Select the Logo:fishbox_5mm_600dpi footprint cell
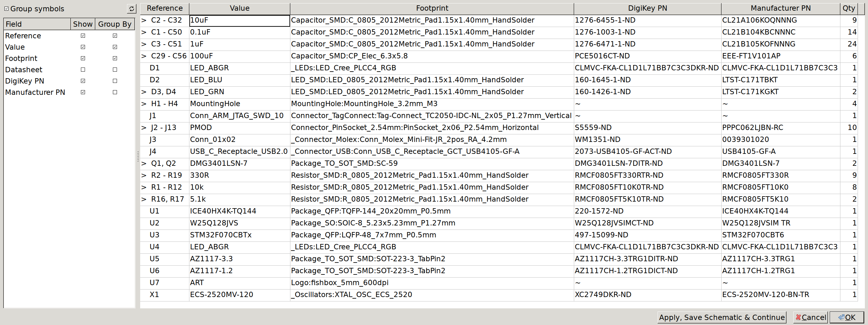868x325 pixels. click(432, 283)
